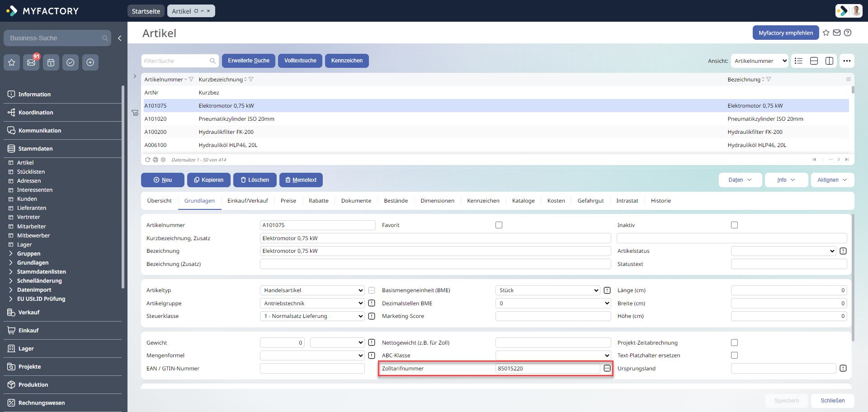Viewport: 868px width, 412px height.
Task: Expand the Stammdatenlisten tree node
Action: click(x=11, y=272)
